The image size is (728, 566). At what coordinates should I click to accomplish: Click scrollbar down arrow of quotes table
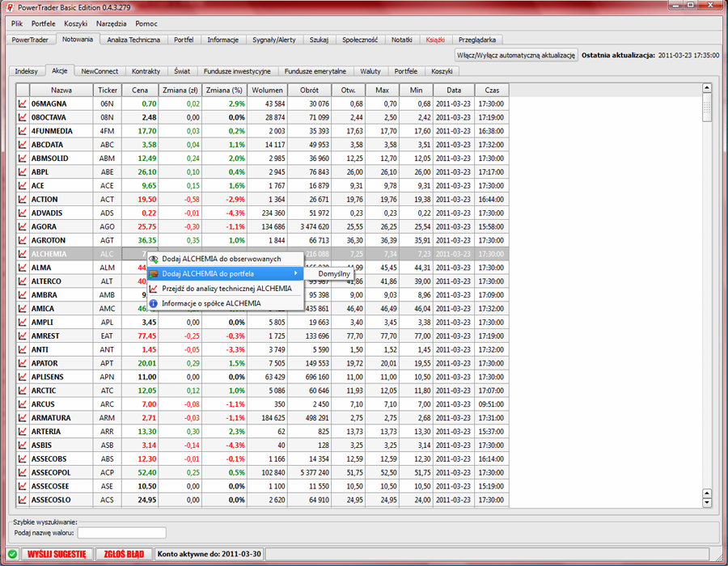click(x=707, y=503)
